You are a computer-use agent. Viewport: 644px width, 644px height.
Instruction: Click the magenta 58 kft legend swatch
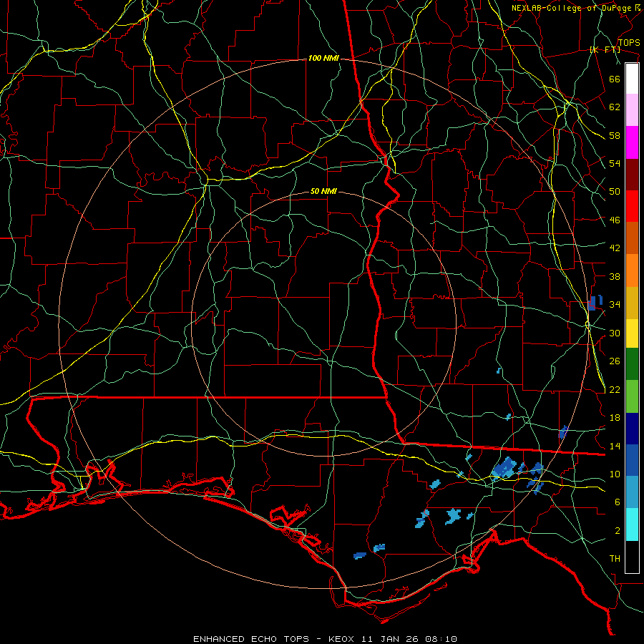632,142
